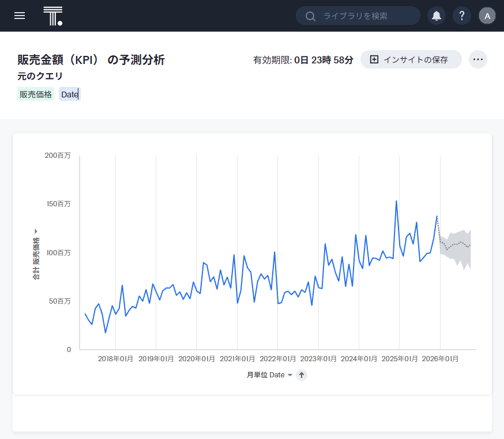Toggle the sort arrow beside 月単位 Date

point(302,375)
